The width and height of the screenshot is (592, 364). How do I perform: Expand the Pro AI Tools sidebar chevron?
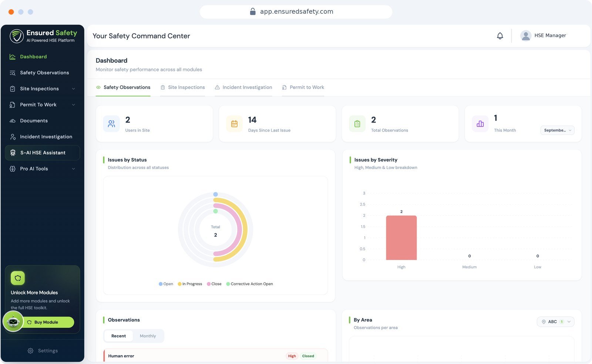[73, 169]
